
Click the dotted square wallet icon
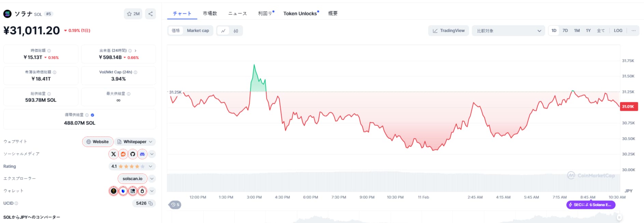[133, 191]
